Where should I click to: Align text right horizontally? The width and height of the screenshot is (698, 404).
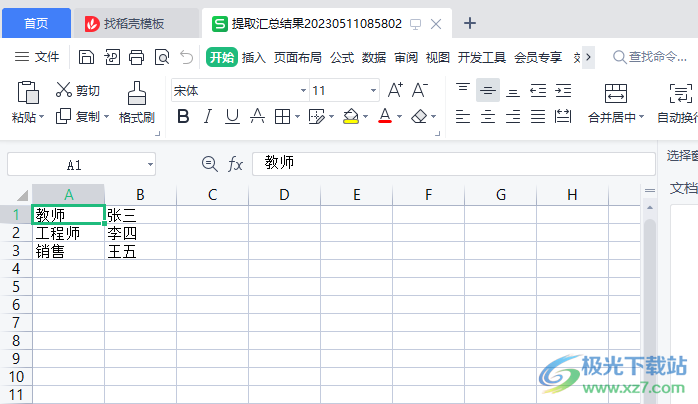click(x=513, y=117)
